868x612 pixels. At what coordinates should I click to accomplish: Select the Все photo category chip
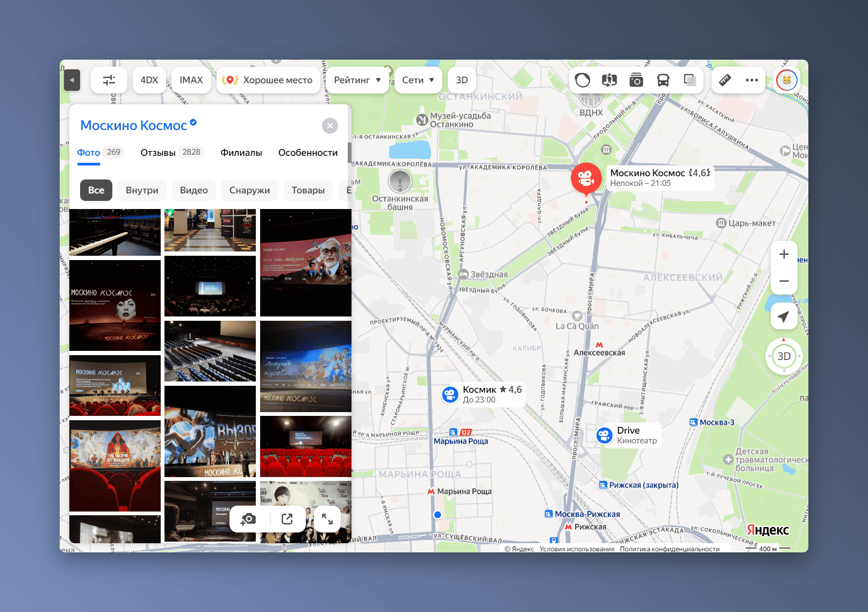point(96,190)
